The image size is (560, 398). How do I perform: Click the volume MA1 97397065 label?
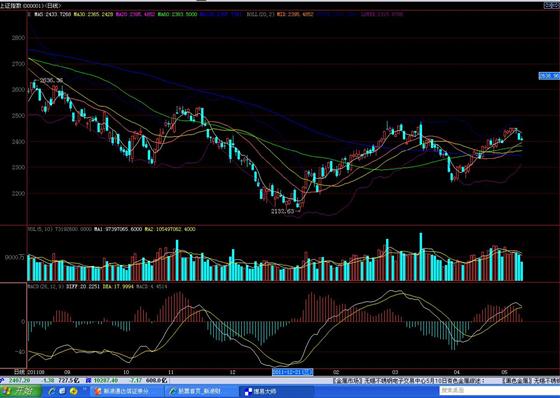click(x=118, y=229)
